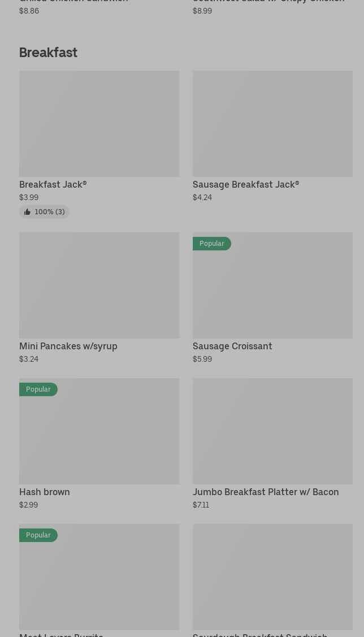The image size is (364, 637).
Task: Choose the Hash brown menu item name
Action: 45,492
